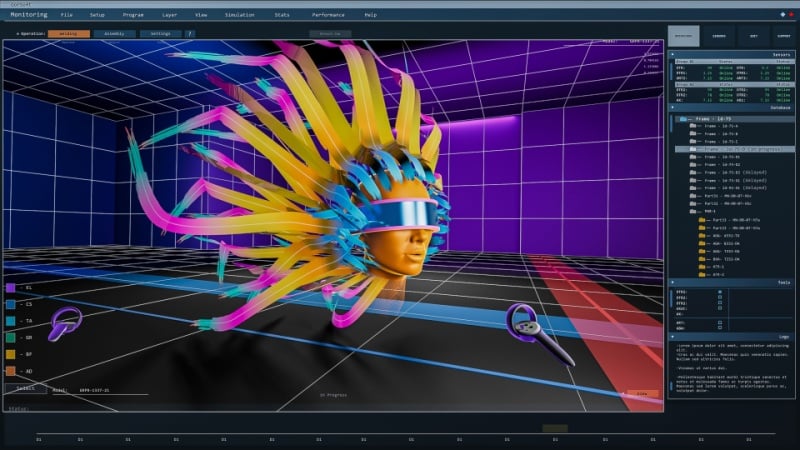Toggle the bottom checkbox in Tools panel
The width and height of the screenshot is (800, 450).
pos(719,327)
